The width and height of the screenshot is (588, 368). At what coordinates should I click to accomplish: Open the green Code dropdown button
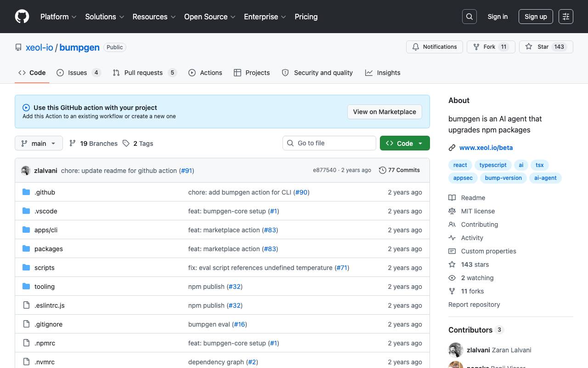tap(405, 144)
